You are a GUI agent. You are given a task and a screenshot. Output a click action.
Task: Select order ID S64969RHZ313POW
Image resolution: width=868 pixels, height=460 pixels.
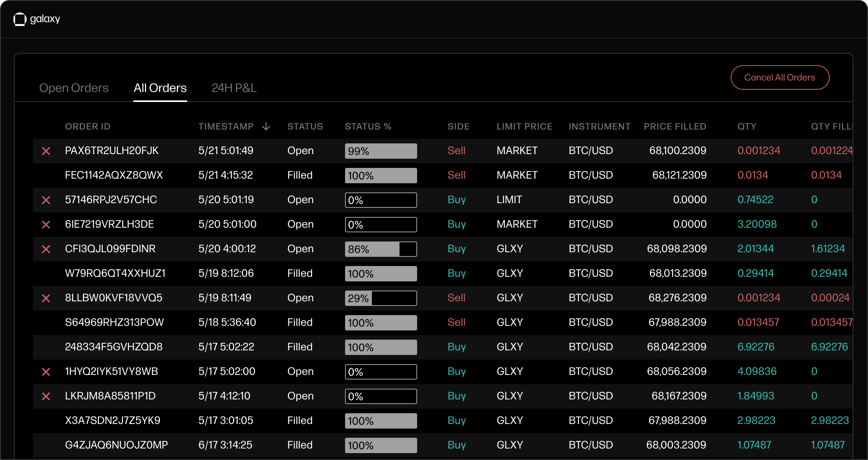114,322
